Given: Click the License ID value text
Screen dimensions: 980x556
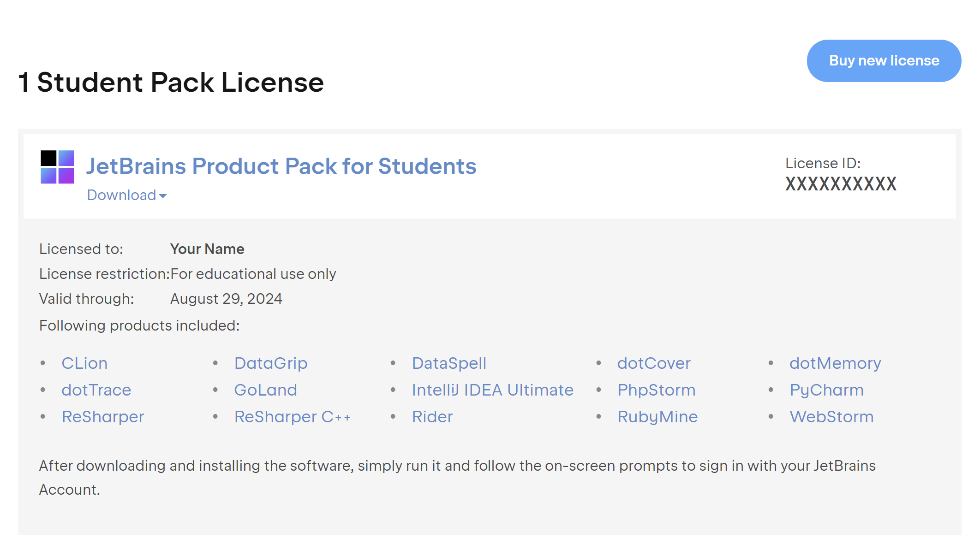Looking at the screenshot, I should 841,184.
